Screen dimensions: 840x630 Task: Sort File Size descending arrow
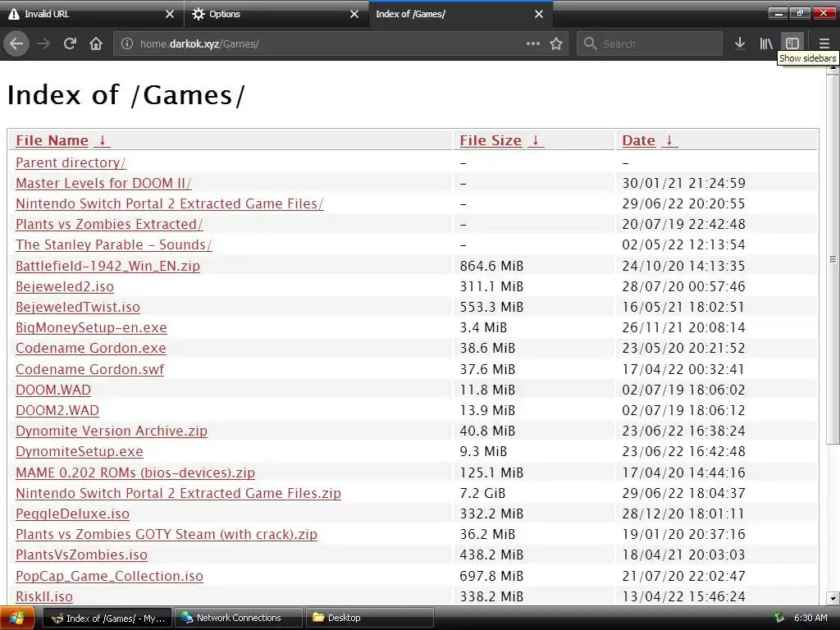coord(535,140)
